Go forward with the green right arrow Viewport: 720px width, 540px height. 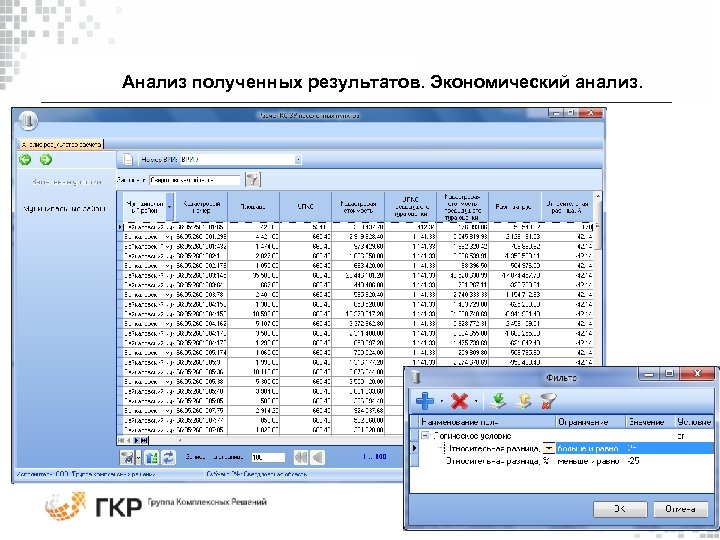(x=45, y=159)
